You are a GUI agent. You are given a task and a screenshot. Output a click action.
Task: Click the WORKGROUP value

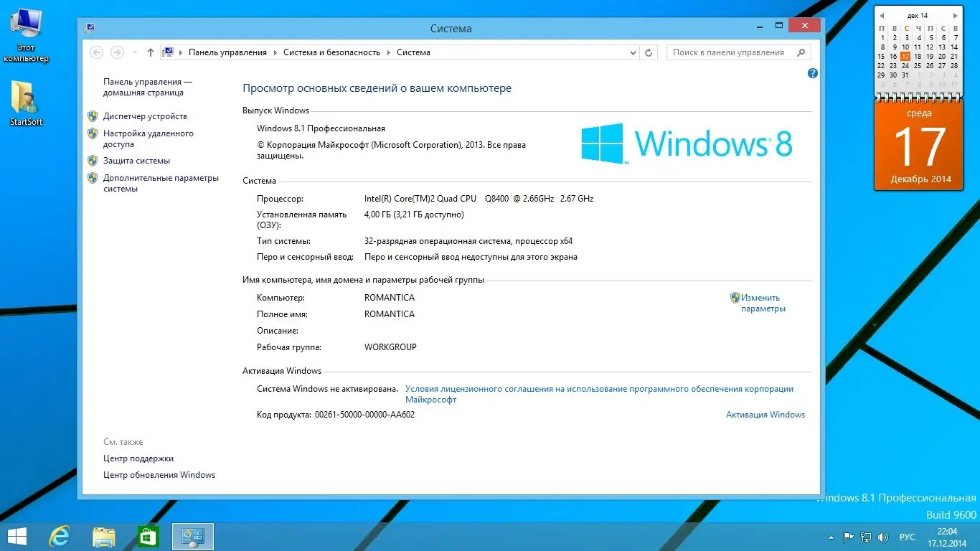pos(390,347)
